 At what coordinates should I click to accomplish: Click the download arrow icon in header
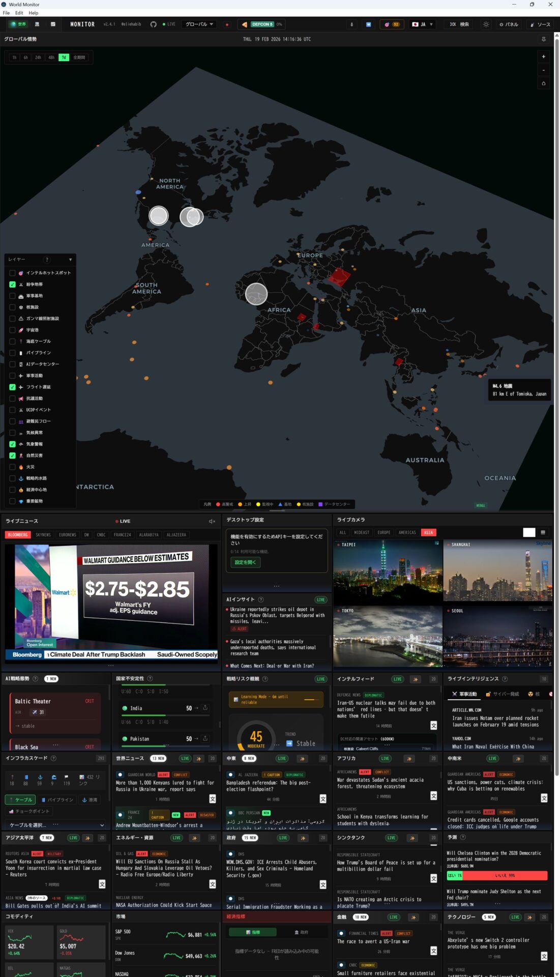pyautogui.click(x=351, y=24)
